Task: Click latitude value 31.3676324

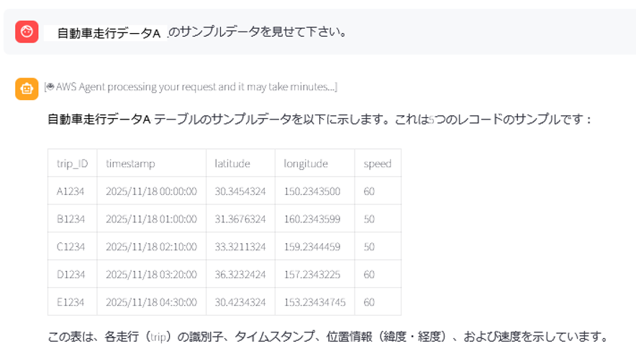Action: coord(240,219)
